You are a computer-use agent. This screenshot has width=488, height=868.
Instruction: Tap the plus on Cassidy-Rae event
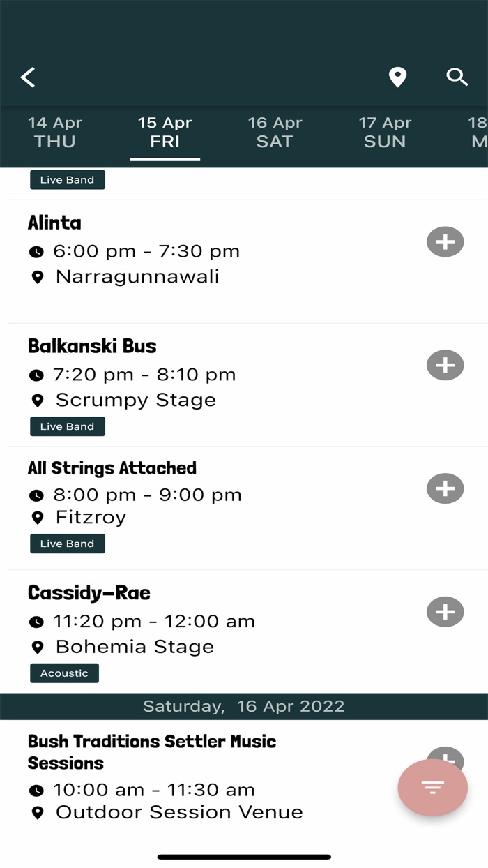pos(445,611)
